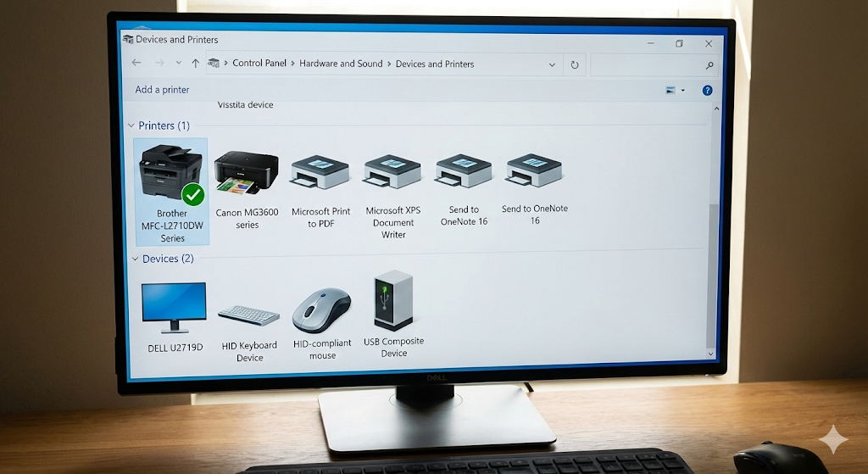
Task: Click the green default checkmark on Brother printer
Action: 193,194
